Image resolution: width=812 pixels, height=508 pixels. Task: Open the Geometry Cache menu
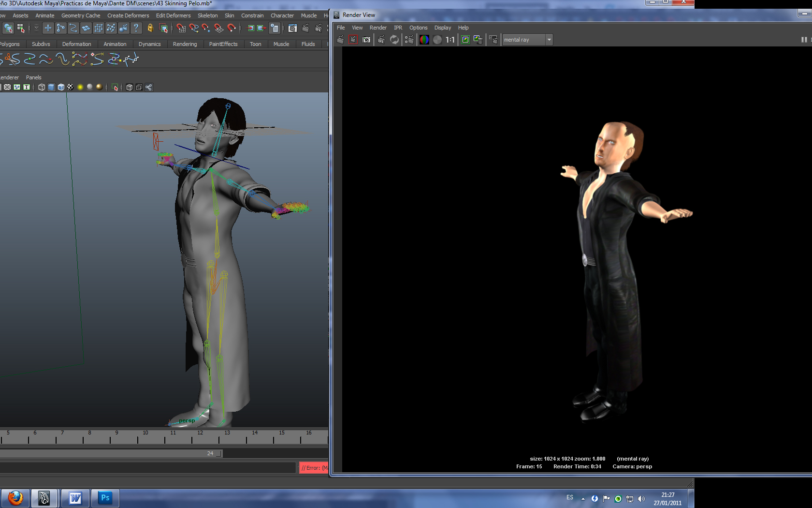[81, 15]
